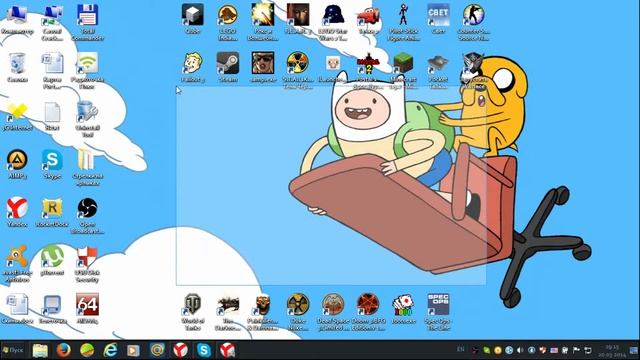The image size is (640, 360).
Task: Open the Yandex browser desktop shortcut
Action: click(x=17, y=212)
